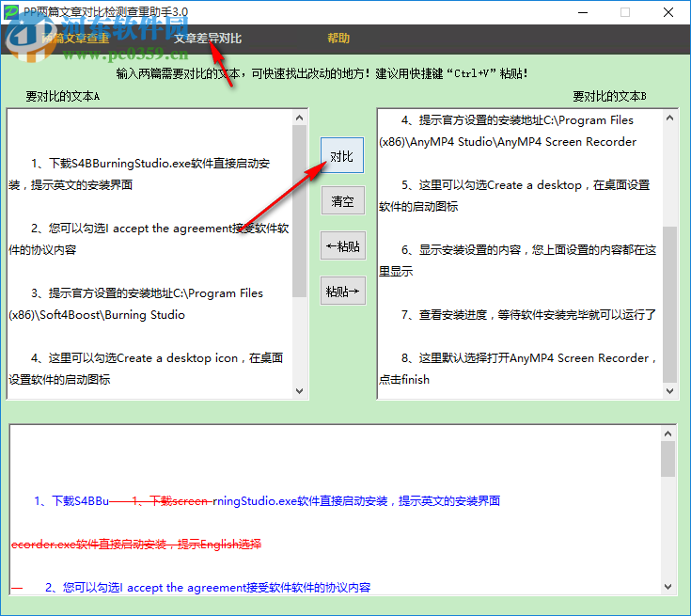This screenshot has width=691, height=616.
Task: Click the app logo icon in title bar
Action: pos(11,11)
